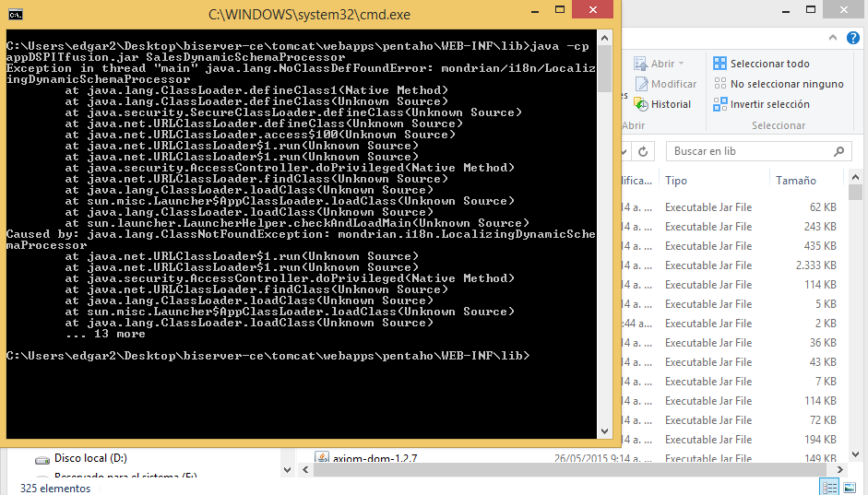Click the axiom-dom-1.2.7 jar file icon
Screen dimensions: 868x495
click(322, 457)
